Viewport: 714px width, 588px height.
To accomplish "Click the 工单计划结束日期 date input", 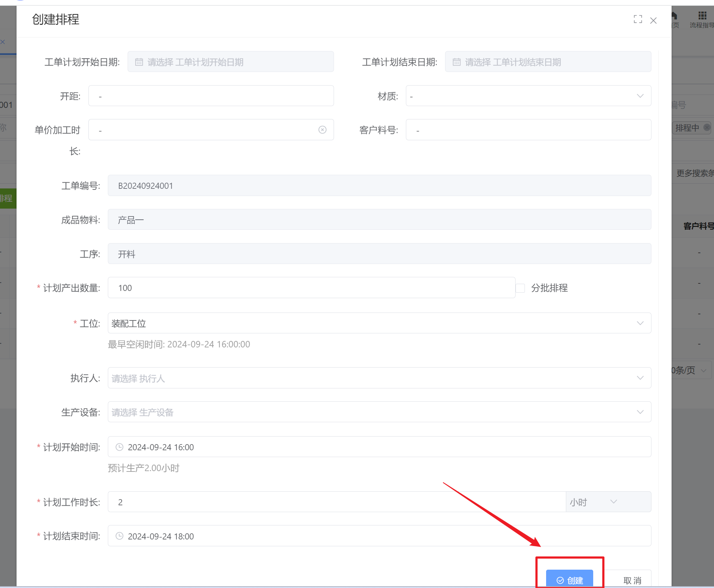I will coord(548,62).
